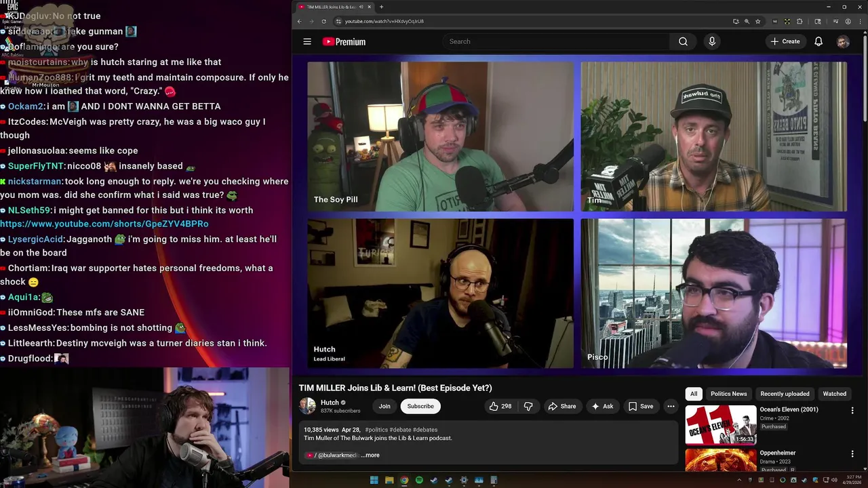
Task: Close the TIM MILLER browser tab
Action: (x=369, y=7)
